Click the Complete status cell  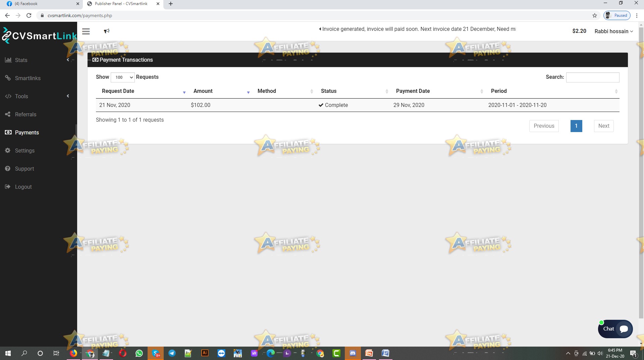point(333,105)
